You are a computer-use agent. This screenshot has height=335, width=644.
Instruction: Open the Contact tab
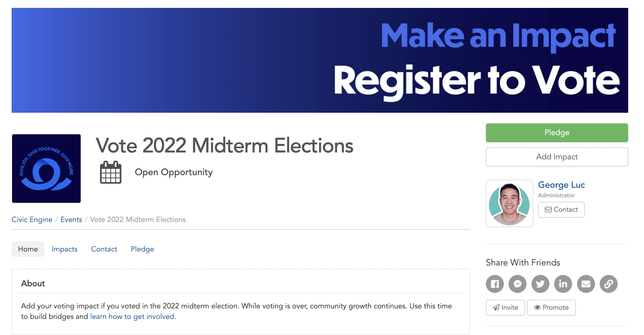click(x=104, y=249)
